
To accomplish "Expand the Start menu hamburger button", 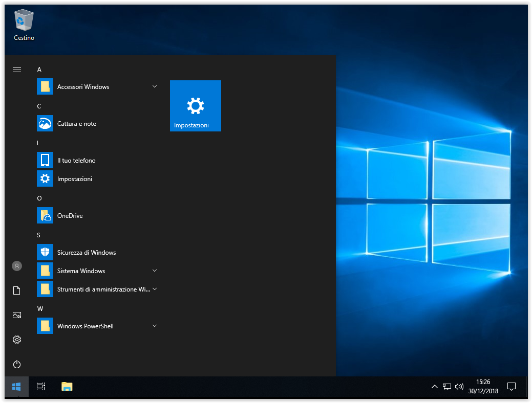I will 16,70.
